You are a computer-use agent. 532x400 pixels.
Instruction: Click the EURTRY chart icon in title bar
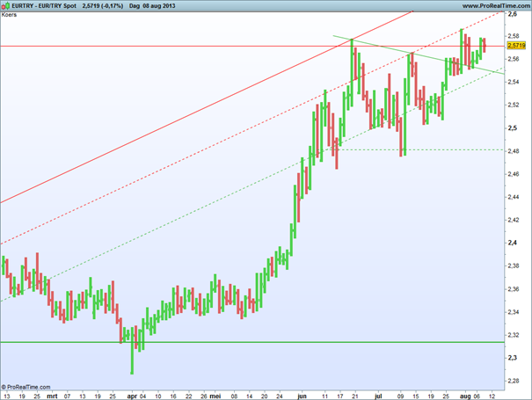6,5
